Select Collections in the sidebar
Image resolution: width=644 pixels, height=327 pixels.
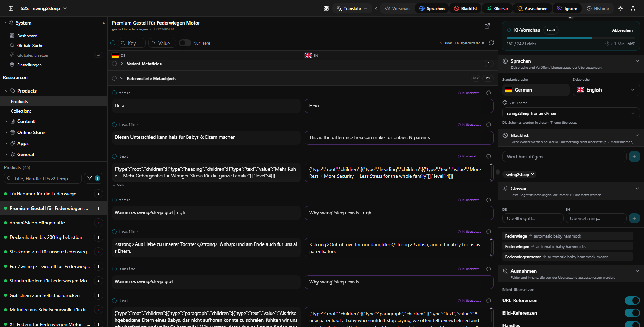point(21,111)
